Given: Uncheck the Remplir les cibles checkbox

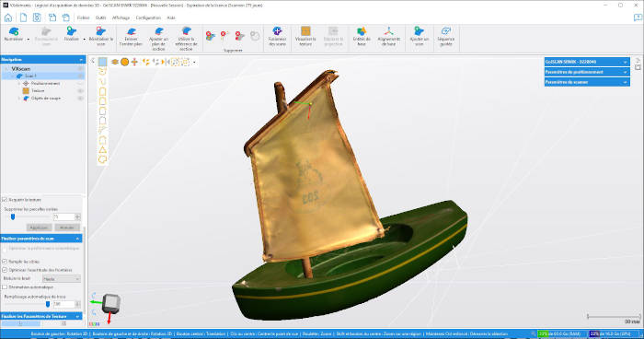Looking at the screenshot, I should tap(5, 262).
